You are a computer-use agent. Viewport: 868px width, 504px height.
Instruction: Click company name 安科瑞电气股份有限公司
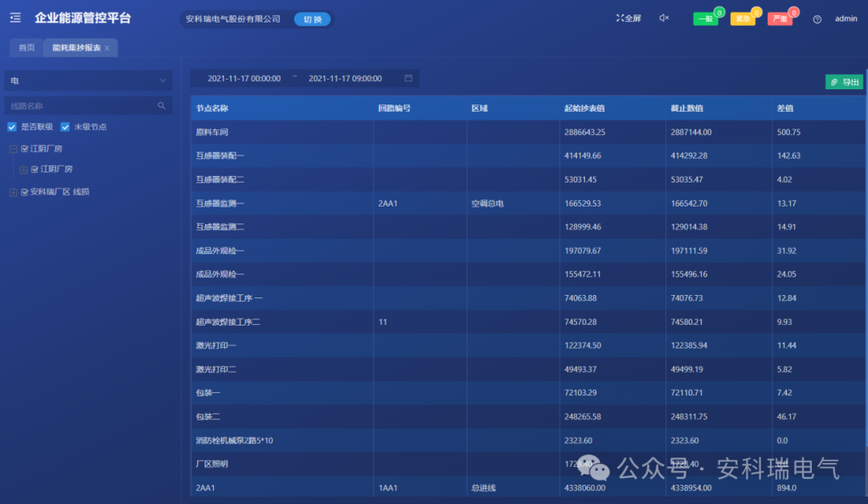(233, 18)
